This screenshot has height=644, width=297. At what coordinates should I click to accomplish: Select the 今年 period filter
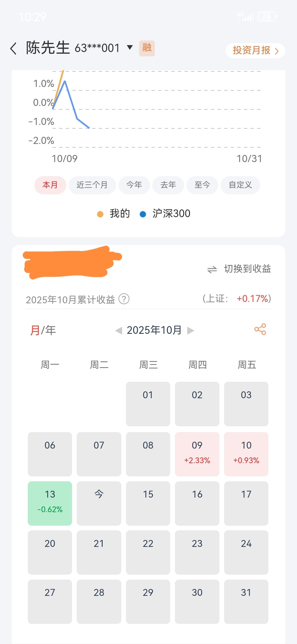coord(134,185)
